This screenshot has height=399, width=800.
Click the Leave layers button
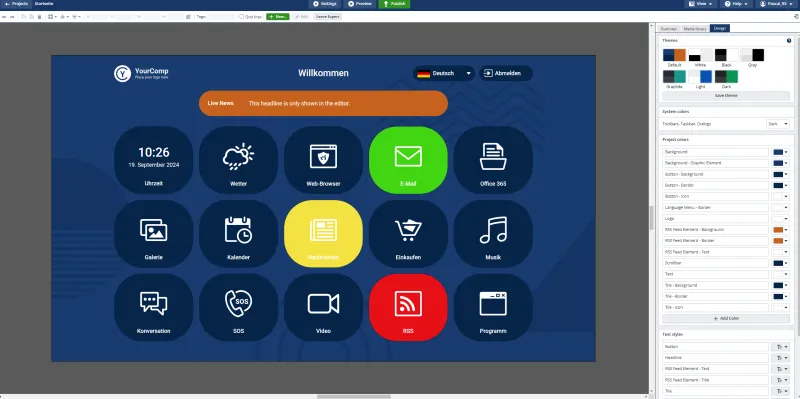[327, 17]
